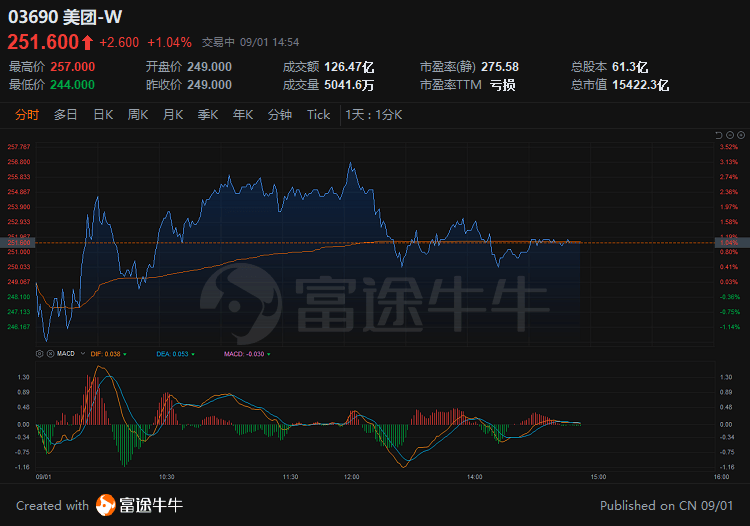Select the 1天 : 1分K period option
The width and height of the screenshot is (750, 526).
point(374,115)
